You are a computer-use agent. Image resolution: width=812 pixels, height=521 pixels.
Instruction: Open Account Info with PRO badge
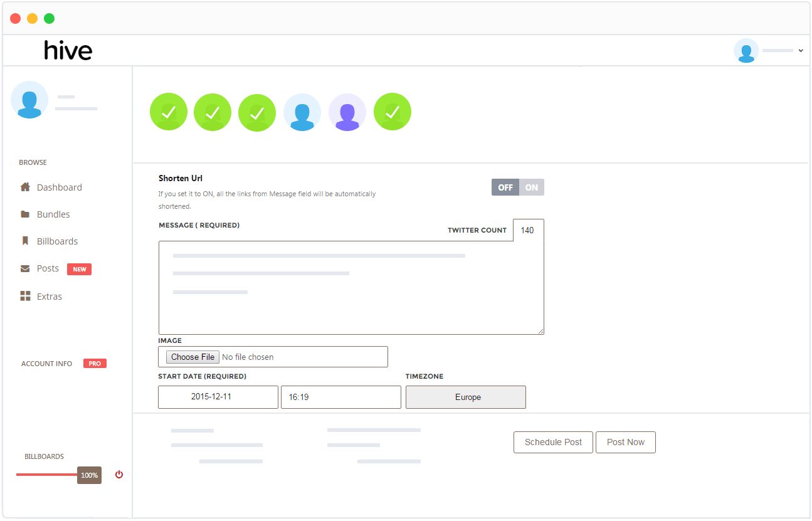[x=46, y=364]
